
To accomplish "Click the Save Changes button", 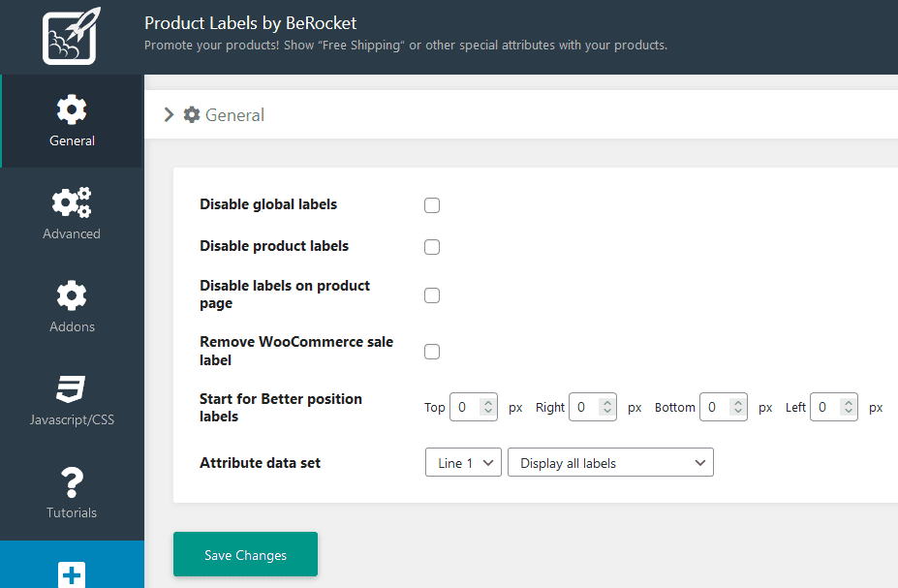I will click(246, 554).
